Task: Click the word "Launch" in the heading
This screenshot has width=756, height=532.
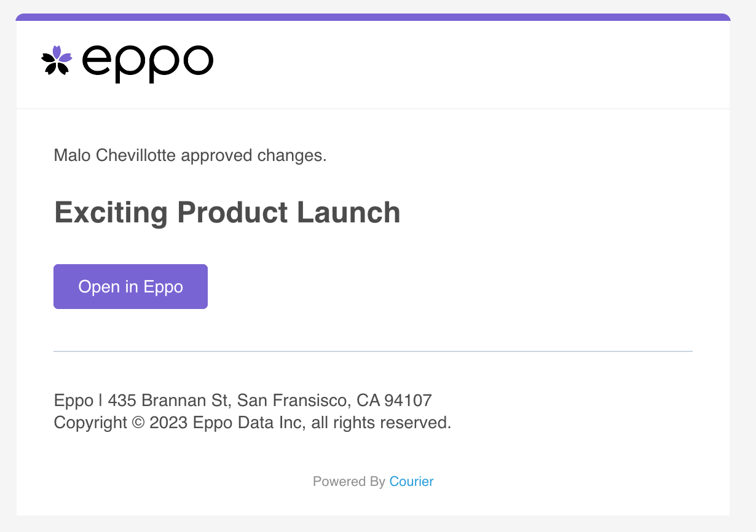Action: click(x=349, y=213)
